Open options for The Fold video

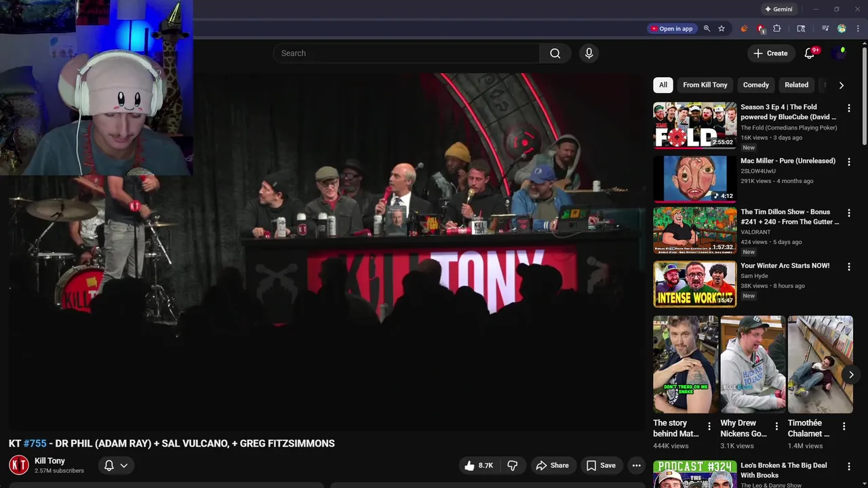[x=848, y=108]
